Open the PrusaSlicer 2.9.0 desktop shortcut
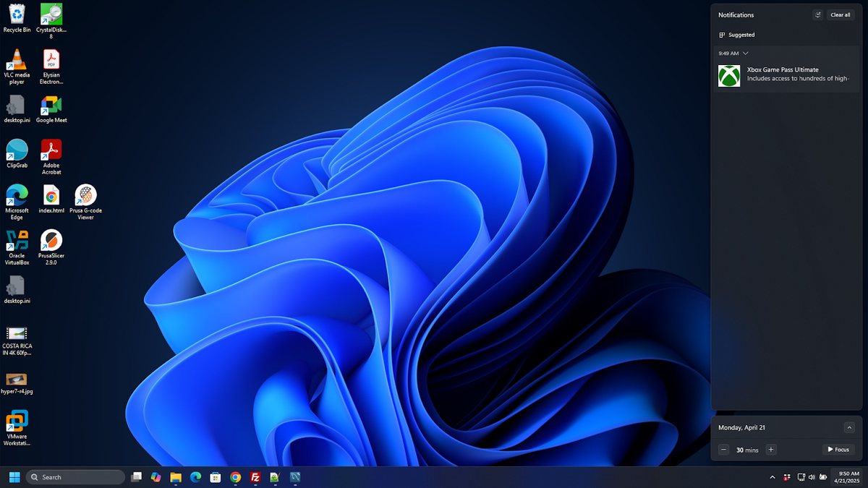The height and width of the screenshot is (488, 868). tap(51, 247)
